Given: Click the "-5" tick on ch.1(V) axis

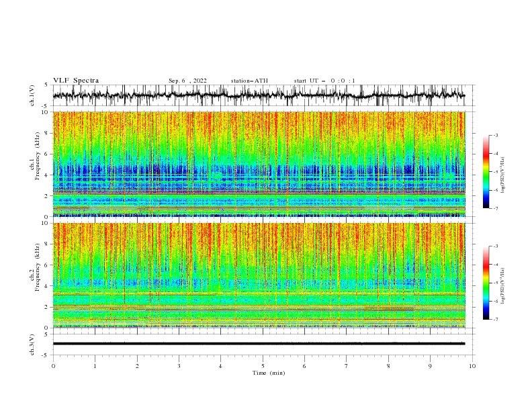Looking at the screenshot, I should click(46, 106).
